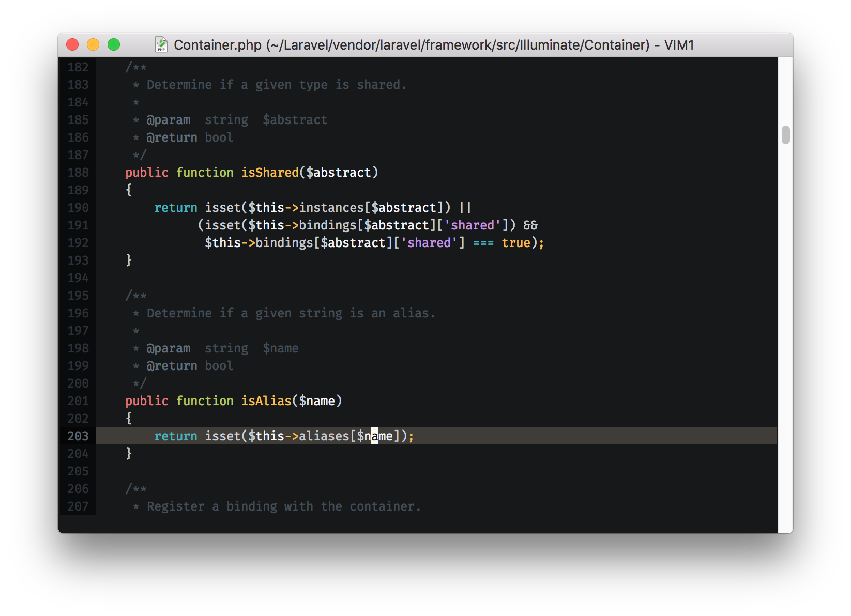Screen dimensions: 851x616
Task: Click line number 207 in the gutter
Action: pyautogui.click(x=78, y=506)
